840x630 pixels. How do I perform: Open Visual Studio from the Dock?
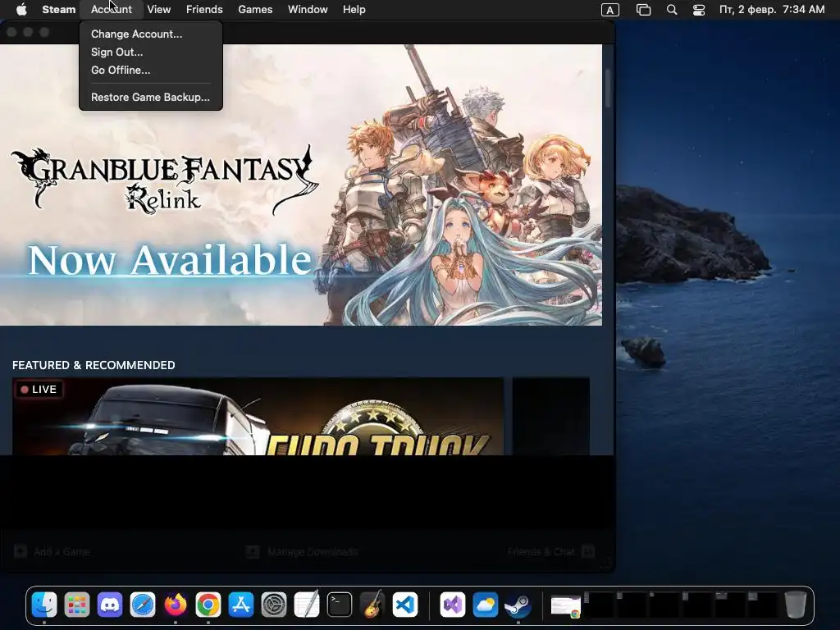pos(453,605)
